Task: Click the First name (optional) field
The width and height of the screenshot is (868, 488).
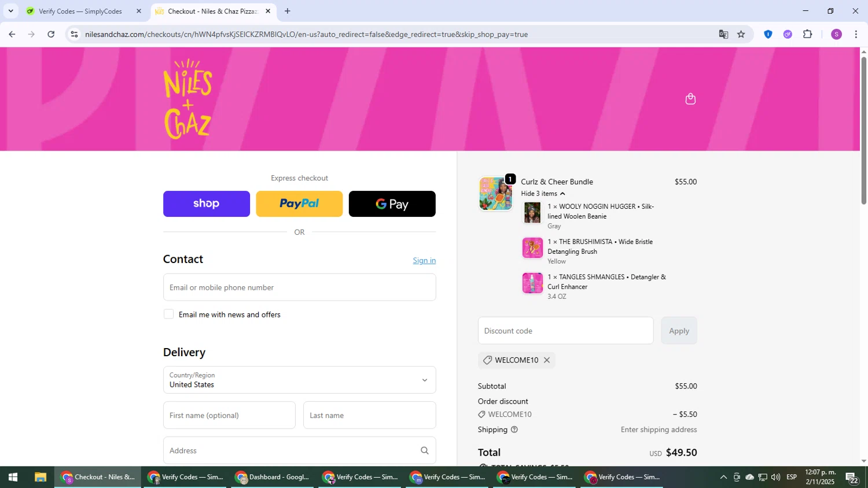Action: pyautogui.click(x=229, y=415)
